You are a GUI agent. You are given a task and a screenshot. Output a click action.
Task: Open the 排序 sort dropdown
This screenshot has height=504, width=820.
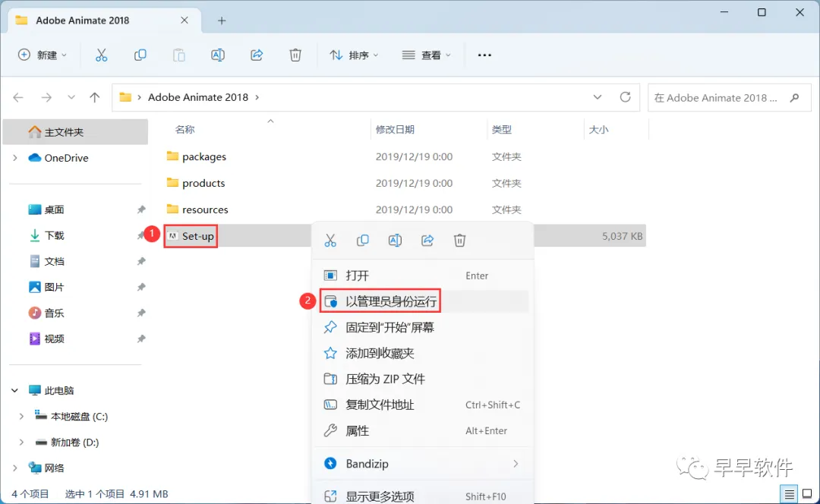354,55
